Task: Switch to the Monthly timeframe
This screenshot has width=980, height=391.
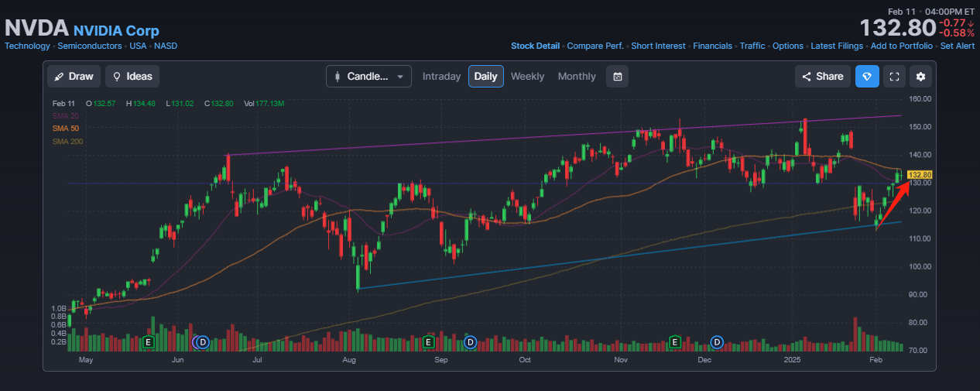Action: [x=577, y=77]
